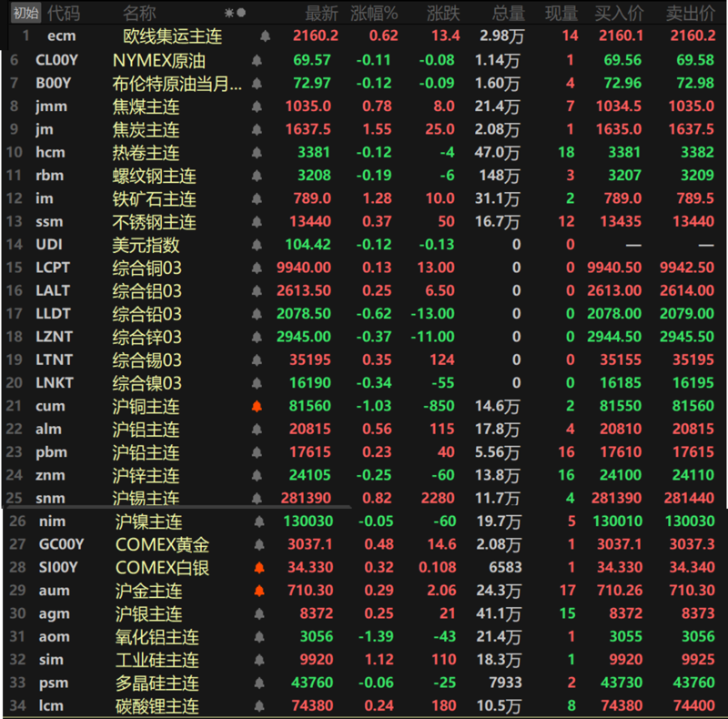Click the bell icon for 多晶硅主连
Screen dimensions: 728x719
pos(259,683)
